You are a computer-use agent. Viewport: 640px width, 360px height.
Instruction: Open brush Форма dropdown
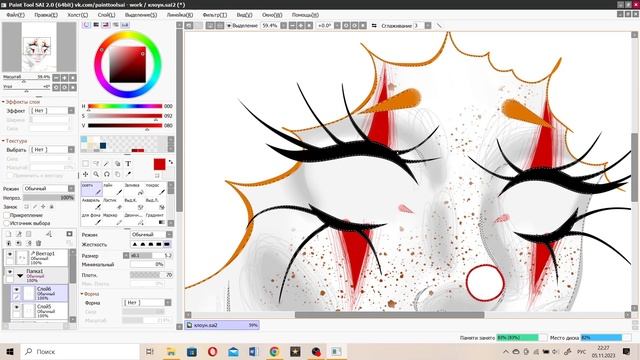click(147, 302)
